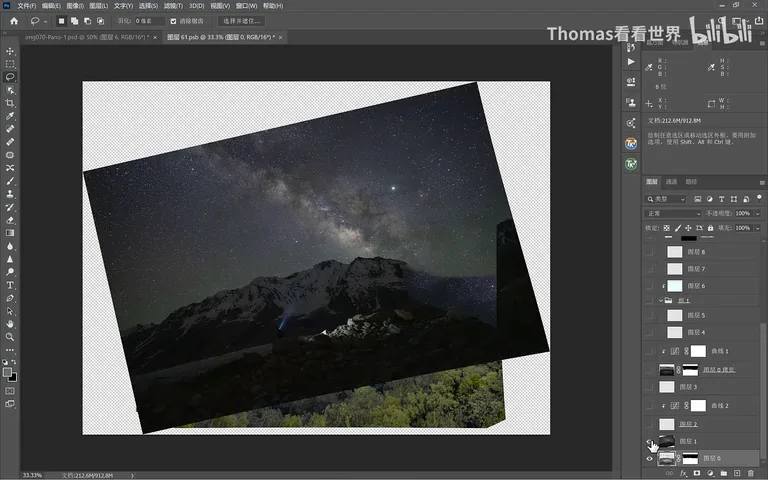Switch to the 通道 channels tab

click(x=671, y=182)
